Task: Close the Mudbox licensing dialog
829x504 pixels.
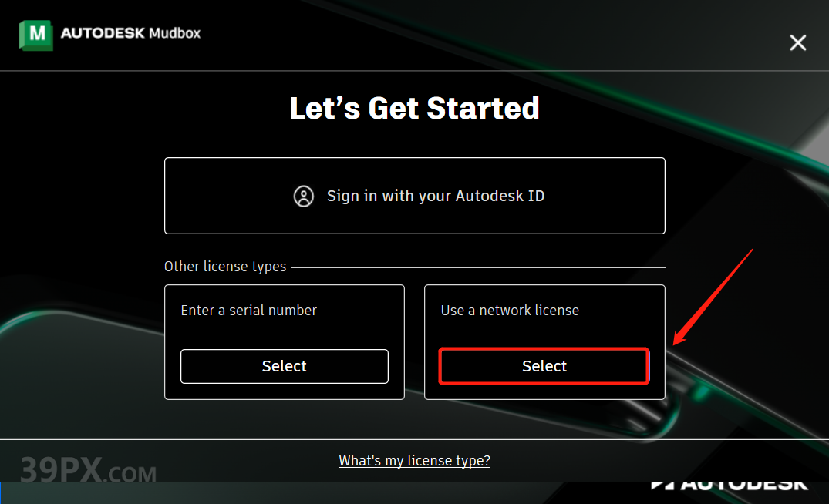Action: point(797,42)
